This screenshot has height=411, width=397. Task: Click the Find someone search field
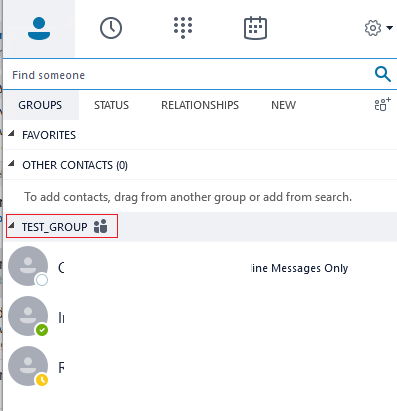tap(188, 75)
